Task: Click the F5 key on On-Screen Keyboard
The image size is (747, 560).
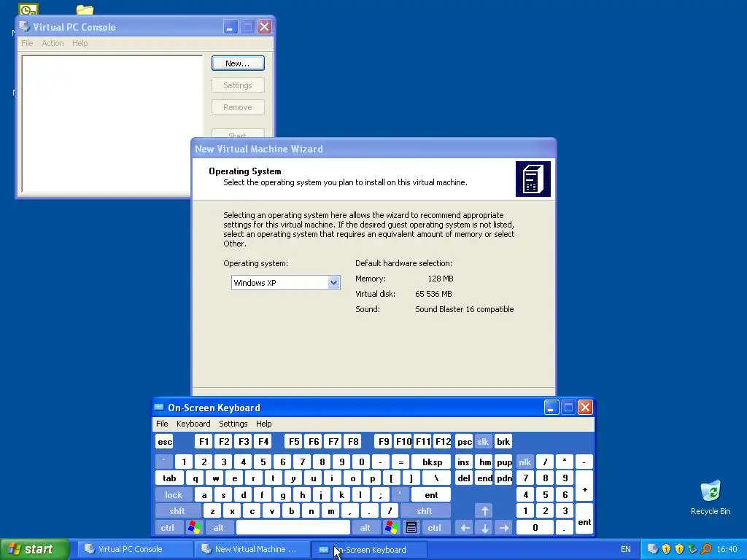Action: point(294,441)
